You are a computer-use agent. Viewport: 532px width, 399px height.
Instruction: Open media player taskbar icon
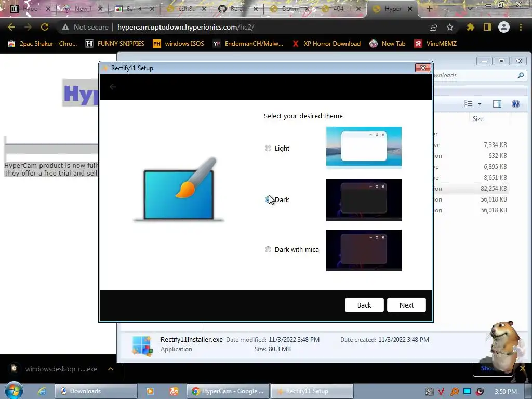(x=150, y=391)
